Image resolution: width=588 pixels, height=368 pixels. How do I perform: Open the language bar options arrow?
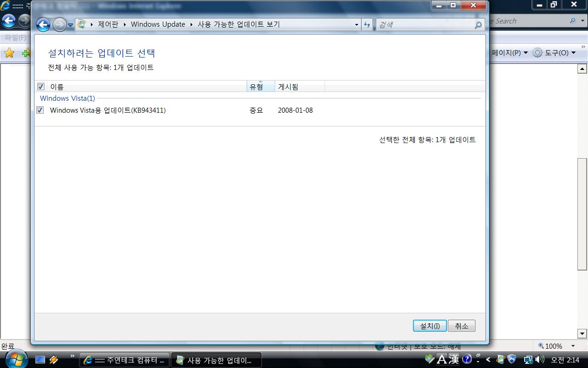[478, 362]
